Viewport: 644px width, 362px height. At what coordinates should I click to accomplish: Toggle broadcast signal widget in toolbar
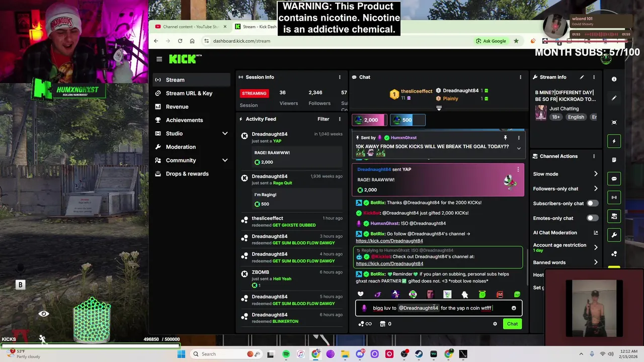pyautogui.click(x=614, y=198)
